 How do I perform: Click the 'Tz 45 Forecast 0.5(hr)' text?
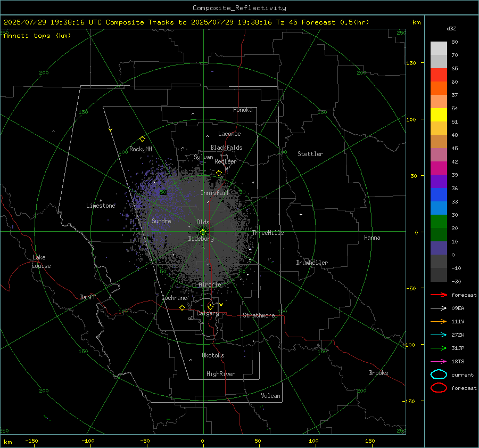pyautogui.click(x=323, y=22)
